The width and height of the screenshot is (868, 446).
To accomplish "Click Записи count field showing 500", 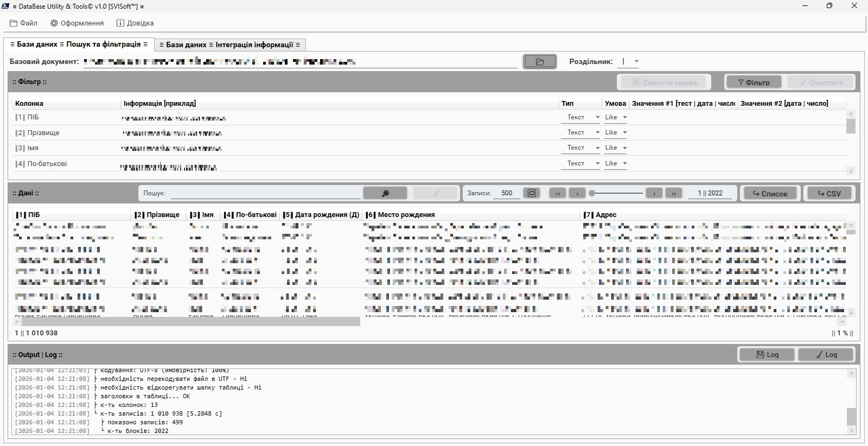I will (507, 193).
